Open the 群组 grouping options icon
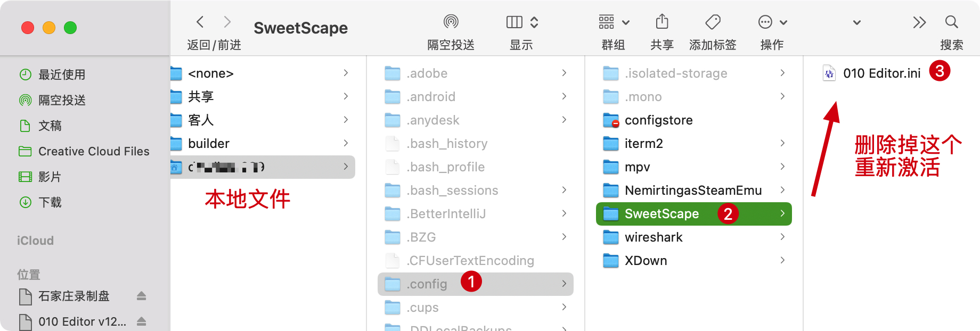This screenshot has width=980, height=331. pos(607,22)
